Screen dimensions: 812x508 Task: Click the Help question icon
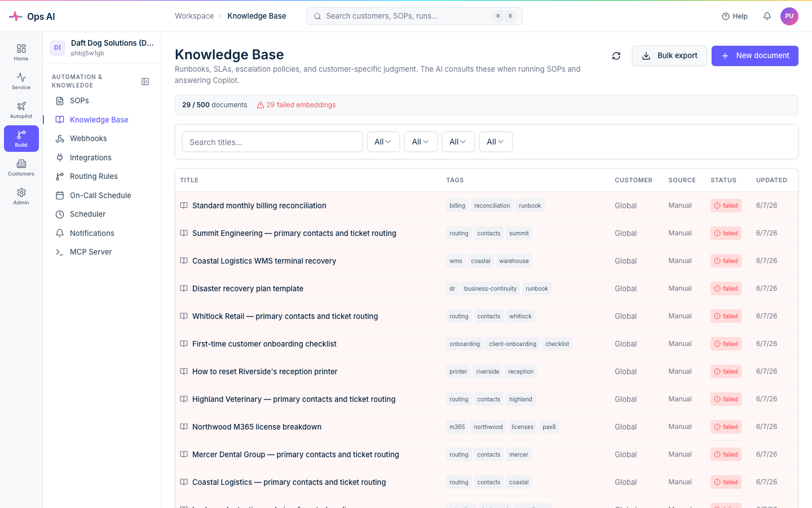[x=726, y=16]
